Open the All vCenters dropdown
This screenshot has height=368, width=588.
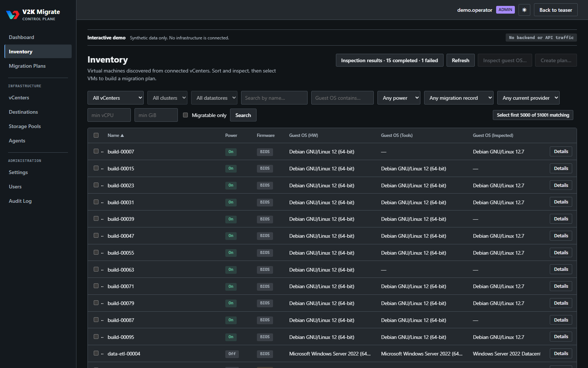click(115, 98)
